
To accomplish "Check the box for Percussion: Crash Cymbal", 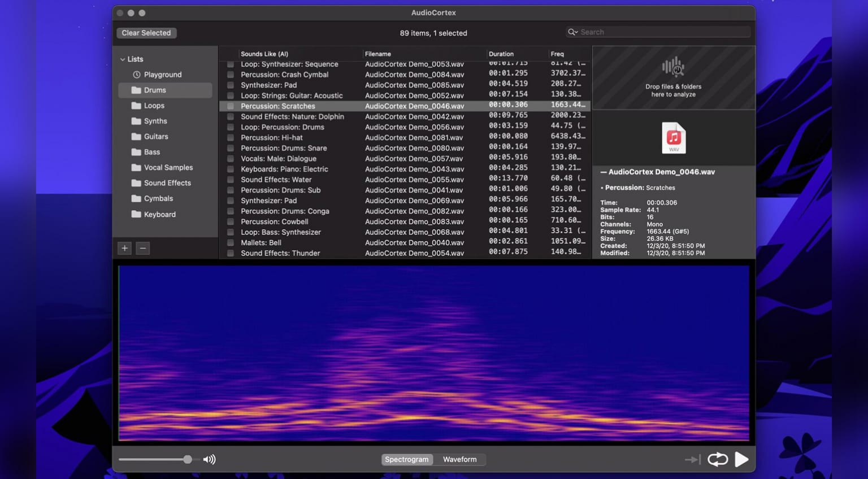I will [x=231, y=75].
